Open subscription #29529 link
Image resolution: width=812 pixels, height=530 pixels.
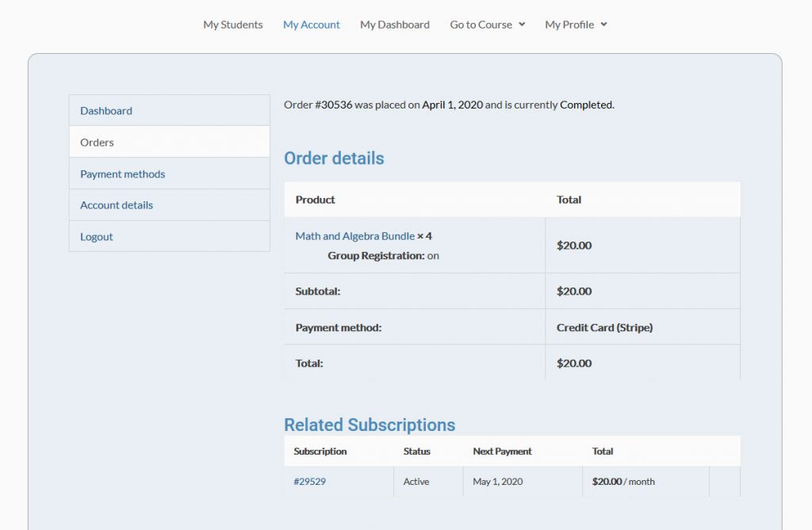point(310,482)
